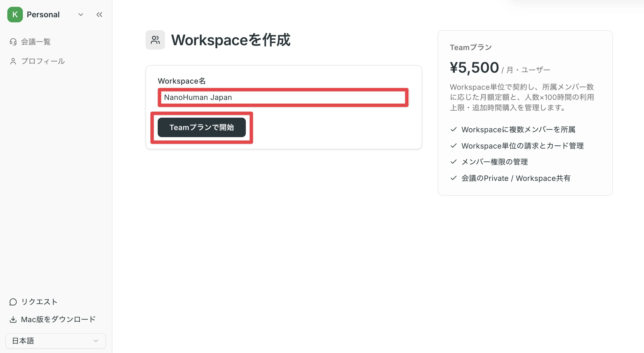Click the green K workspace avatar
644x353 pixels.
pos(15,15)
